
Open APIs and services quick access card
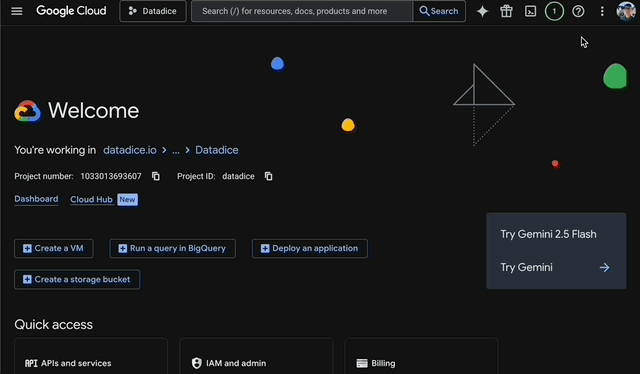click(x=91, y=356)
